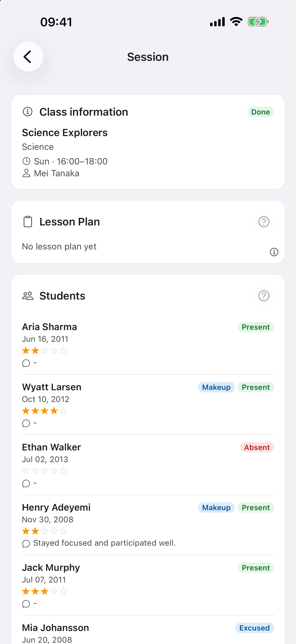Tap the Lesson Plan clipboard icon
This screenshot has width=296, height=644.
pos(28,221)
